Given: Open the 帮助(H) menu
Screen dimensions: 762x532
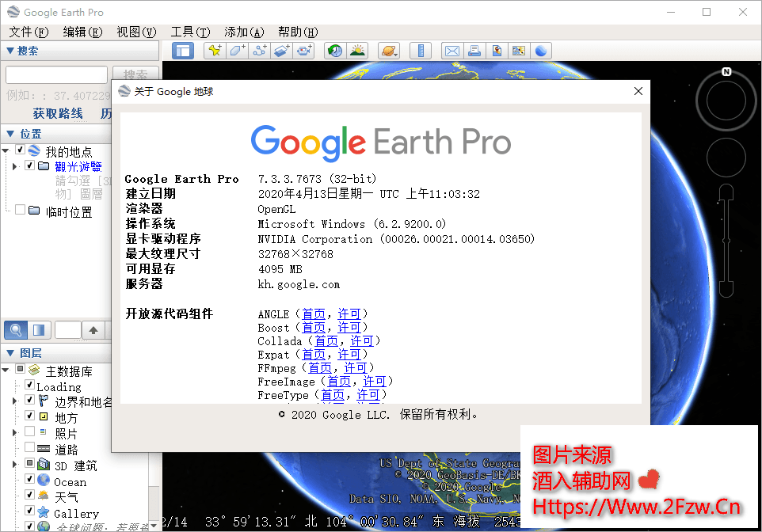Looking at the screenshot, I should point(298,32).
